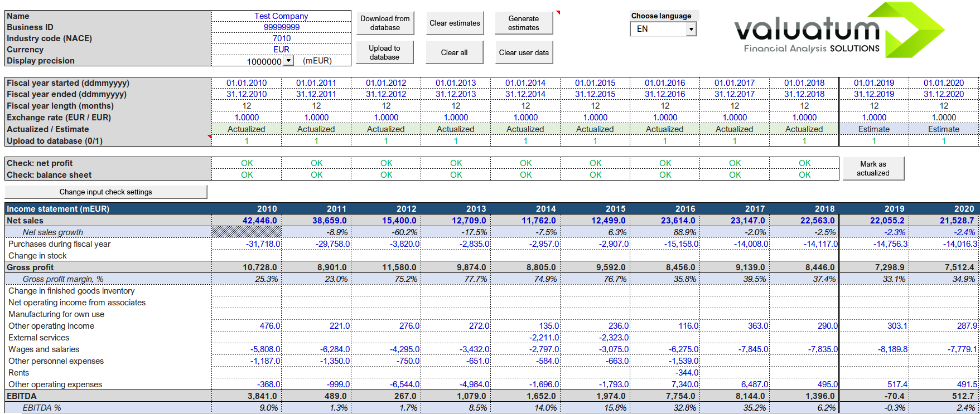The height and width of the screenshot is (414, 980).
Task: Click the red marker on Upload to database row
Action: coord(210,137)
